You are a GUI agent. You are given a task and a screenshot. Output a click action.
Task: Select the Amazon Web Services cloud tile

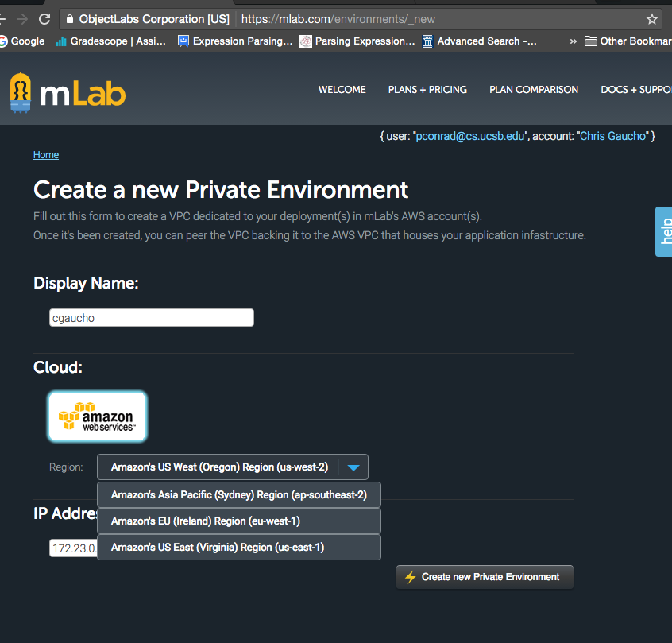pyautogui.click(x=97, y=416)
